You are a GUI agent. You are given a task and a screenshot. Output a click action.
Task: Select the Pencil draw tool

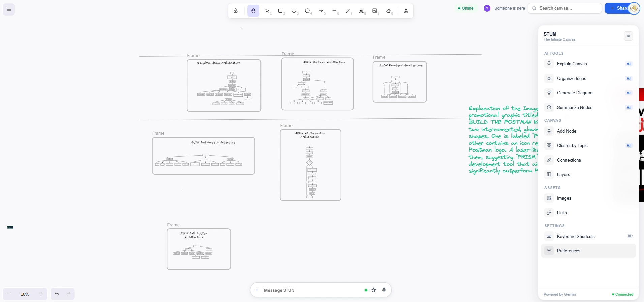pyautogui.click(x=348, y=11)
